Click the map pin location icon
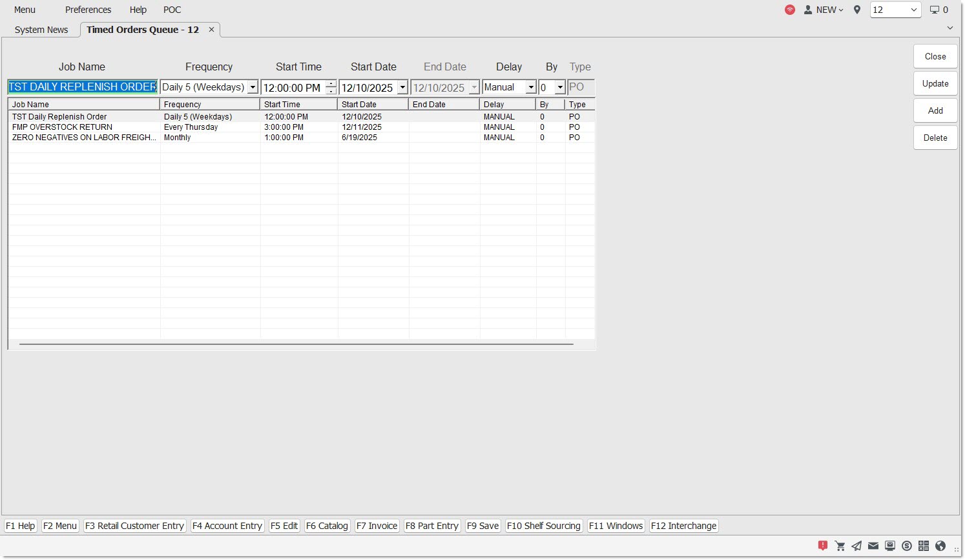Viewport: 965px width, 560px height. (857, 10)
